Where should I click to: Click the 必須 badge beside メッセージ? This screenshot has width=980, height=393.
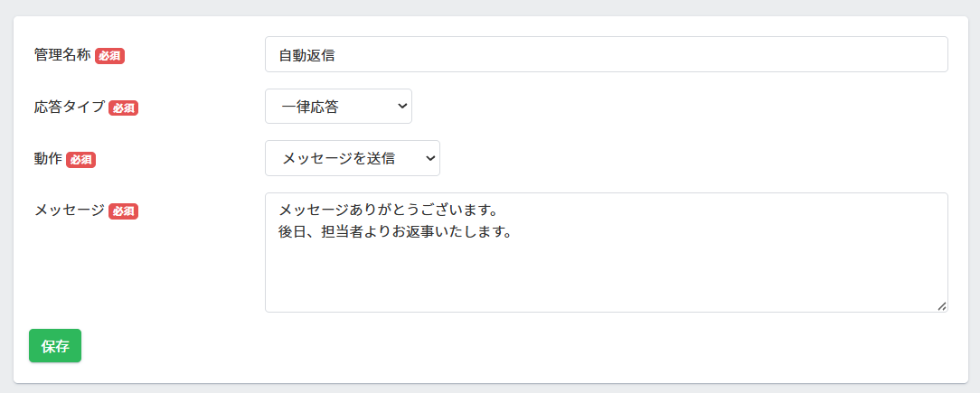tap(123, 211)
